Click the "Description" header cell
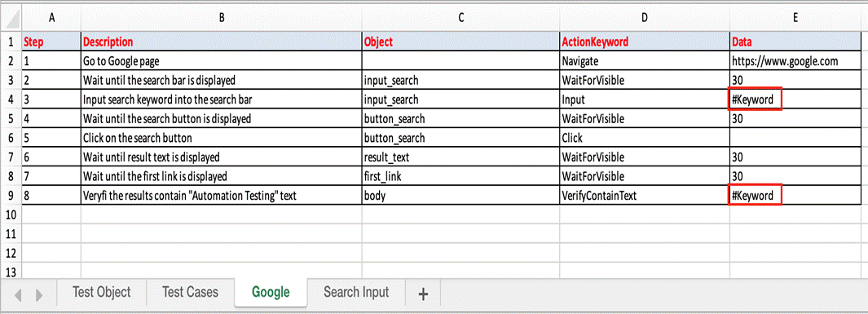Viewport: 868px width, 314px height. coord(222,42)
